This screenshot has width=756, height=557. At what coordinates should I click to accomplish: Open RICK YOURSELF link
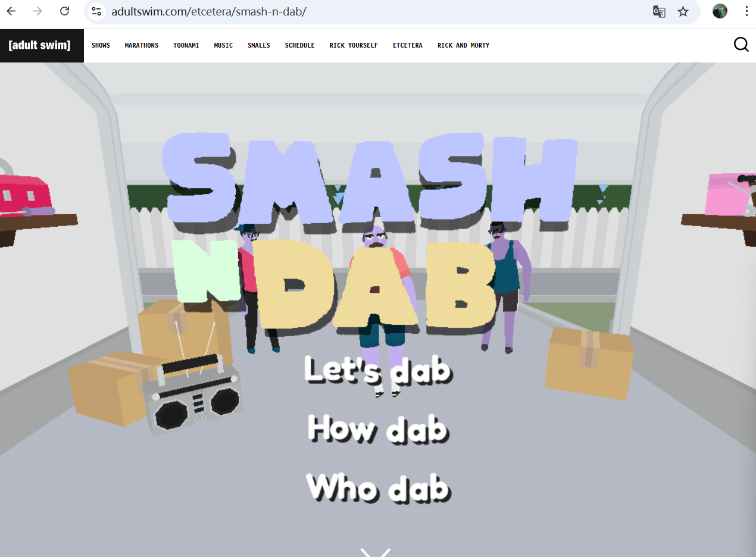pos(354,45)
